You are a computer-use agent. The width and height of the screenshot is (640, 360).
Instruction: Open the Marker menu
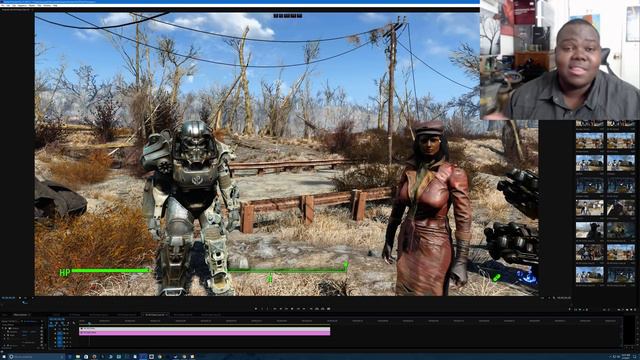point(32,5)
